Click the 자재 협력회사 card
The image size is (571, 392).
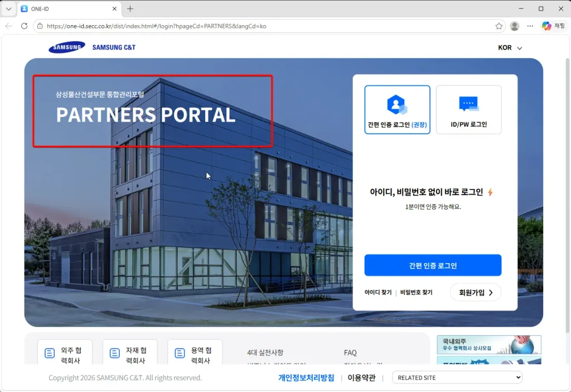click(130, 352)
